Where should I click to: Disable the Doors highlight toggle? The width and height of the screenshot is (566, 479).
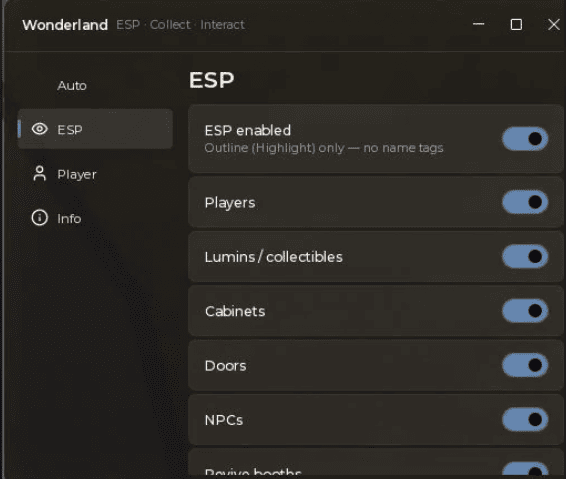[x=525, y=365]
